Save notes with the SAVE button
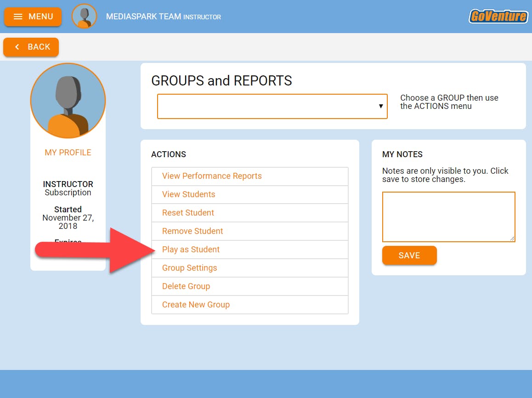 (409, 256)
